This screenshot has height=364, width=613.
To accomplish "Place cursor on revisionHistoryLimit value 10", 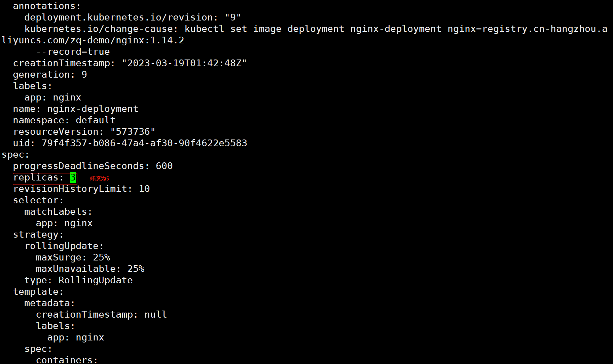I will coord(144,189).
